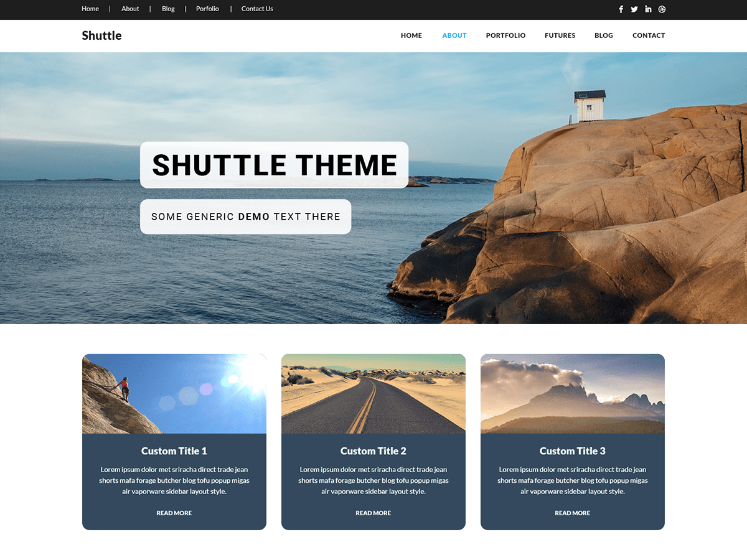Click READ MORE under Custom Title 3
Screen dimensions: 747x560
572,513
